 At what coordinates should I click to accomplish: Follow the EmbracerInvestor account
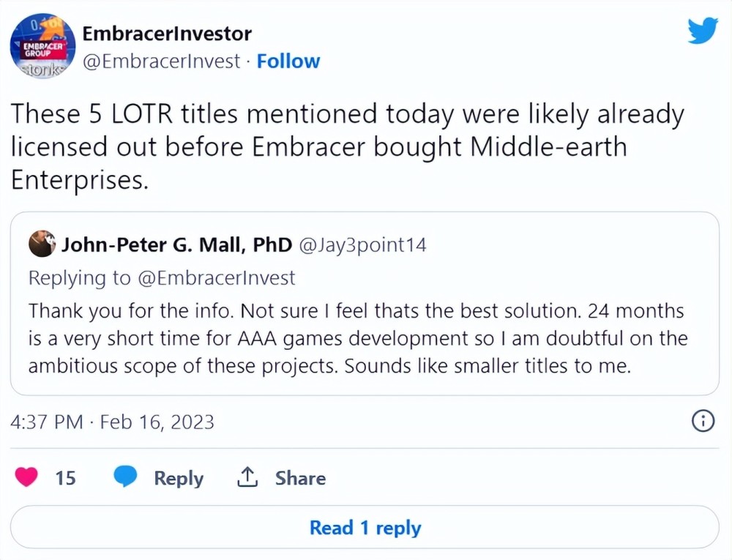click(x=288, y=61)
